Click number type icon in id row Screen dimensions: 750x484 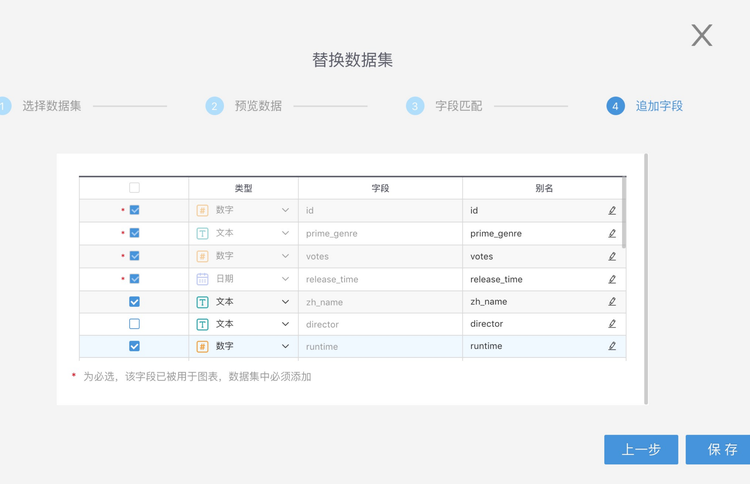202,210
